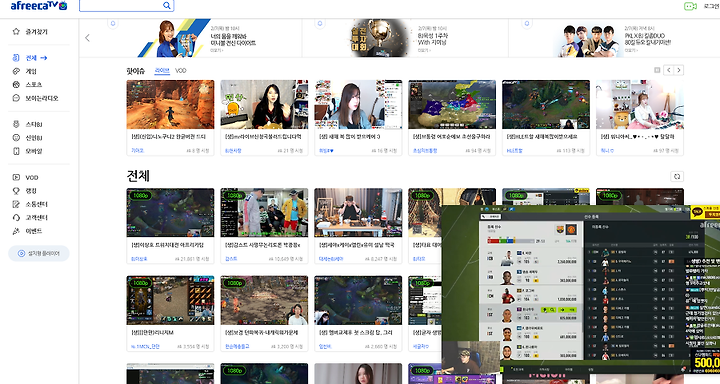Click the floating soccer squad video player
The image size is (720, 384).
point(580,289)
